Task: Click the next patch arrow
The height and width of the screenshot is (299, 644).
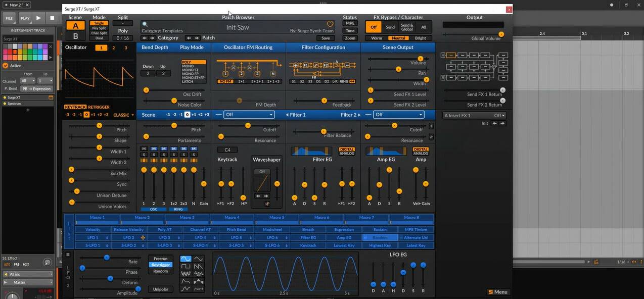Action: [197, 38]
